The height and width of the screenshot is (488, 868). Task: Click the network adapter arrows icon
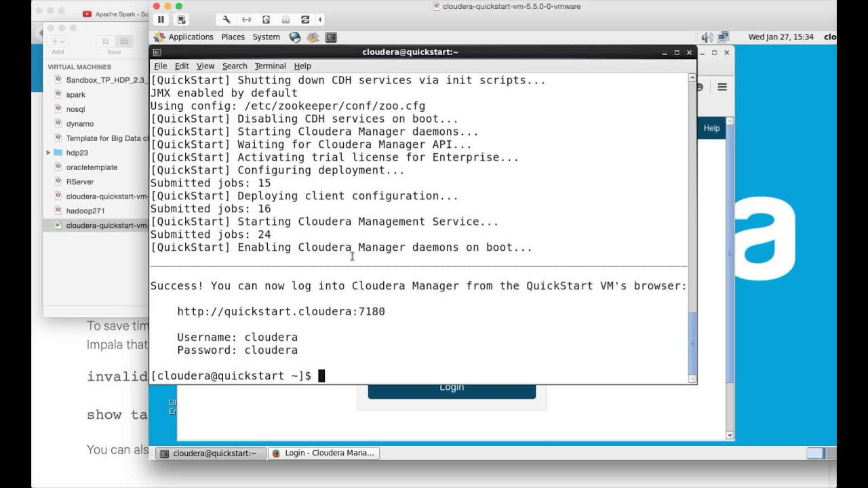pos(246,20)
